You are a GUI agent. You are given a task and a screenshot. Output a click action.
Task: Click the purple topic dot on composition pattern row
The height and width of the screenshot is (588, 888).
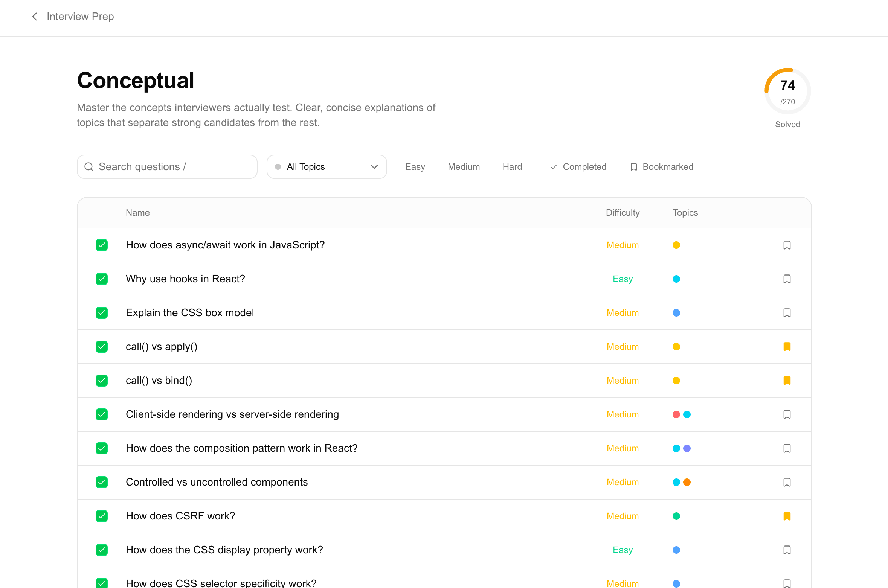click(x=687, y=448)
